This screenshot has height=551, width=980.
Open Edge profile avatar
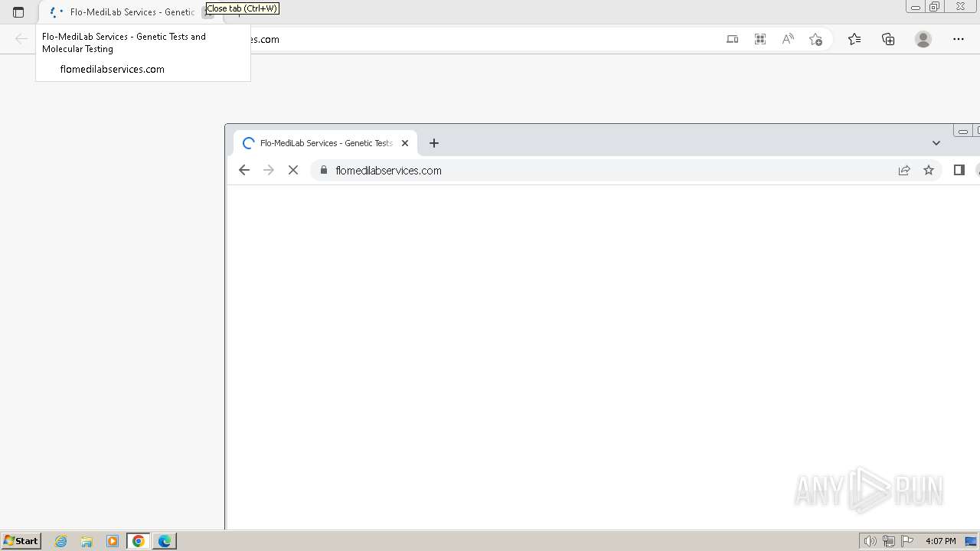(x=923, y=39)
